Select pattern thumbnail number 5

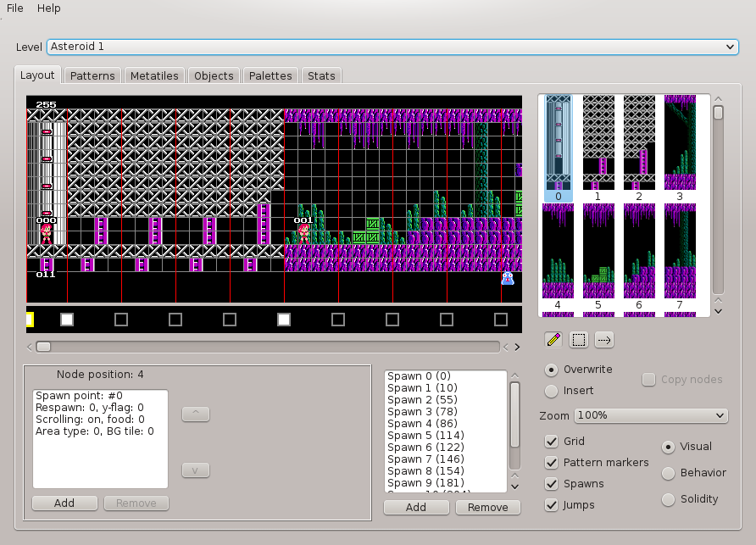pos(598,250)
